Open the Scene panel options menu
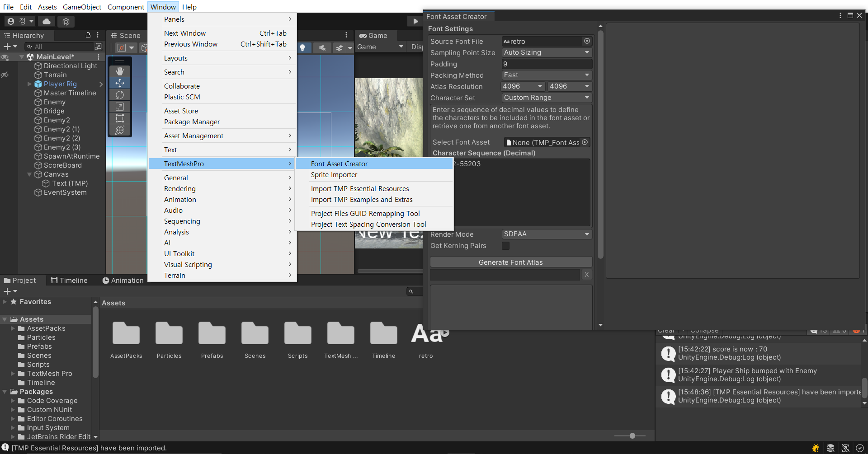 (x=346, y=35)
